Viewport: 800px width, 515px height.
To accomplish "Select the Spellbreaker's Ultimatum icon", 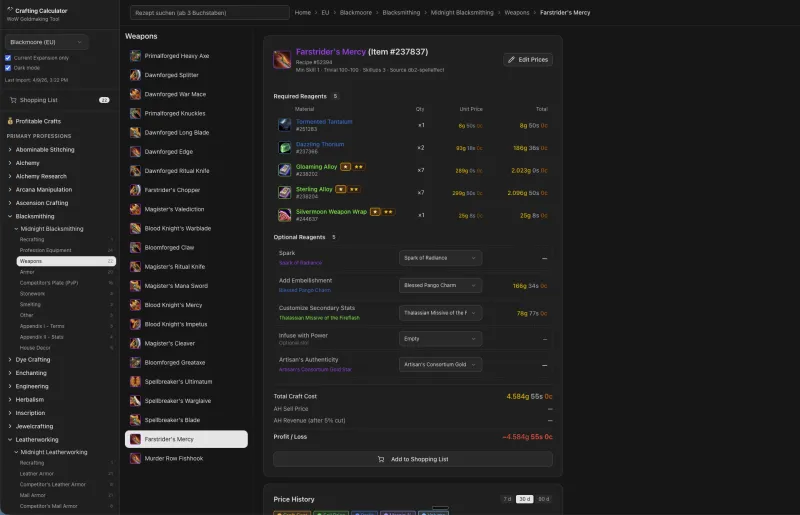I will (135, 382).
